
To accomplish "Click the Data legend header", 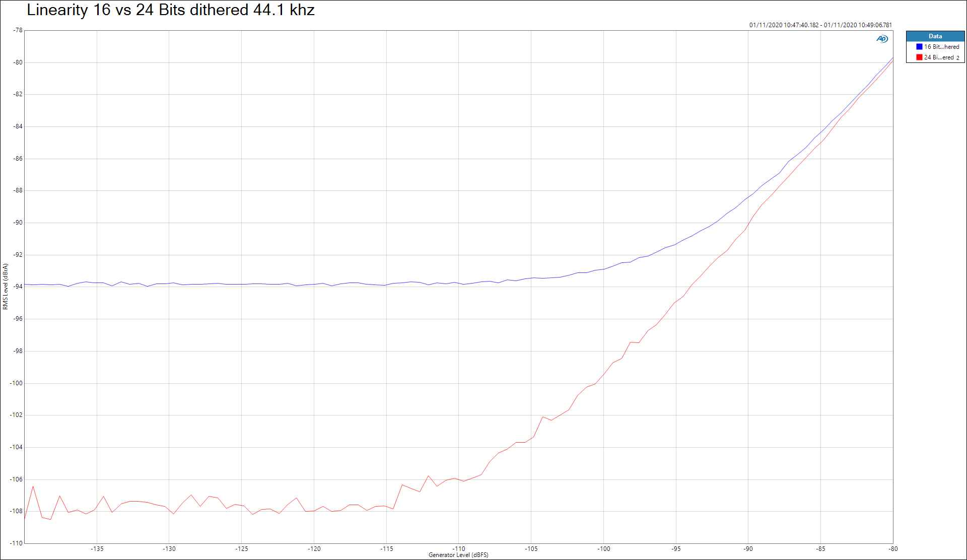I will (x=935, y=36).
